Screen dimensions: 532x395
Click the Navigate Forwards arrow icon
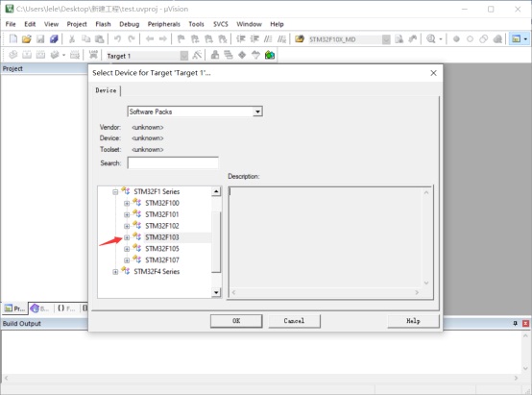tap(163, 39)
